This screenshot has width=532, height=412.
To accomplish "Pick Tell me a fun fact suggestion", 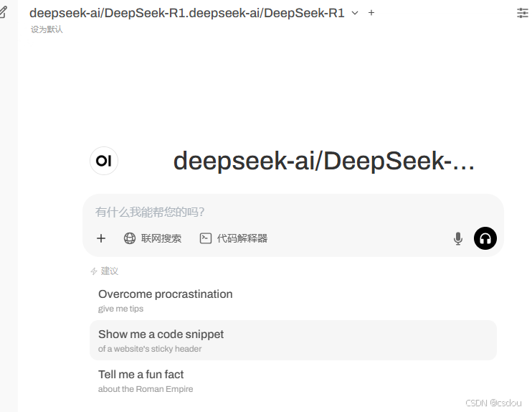I will [293, 380].
